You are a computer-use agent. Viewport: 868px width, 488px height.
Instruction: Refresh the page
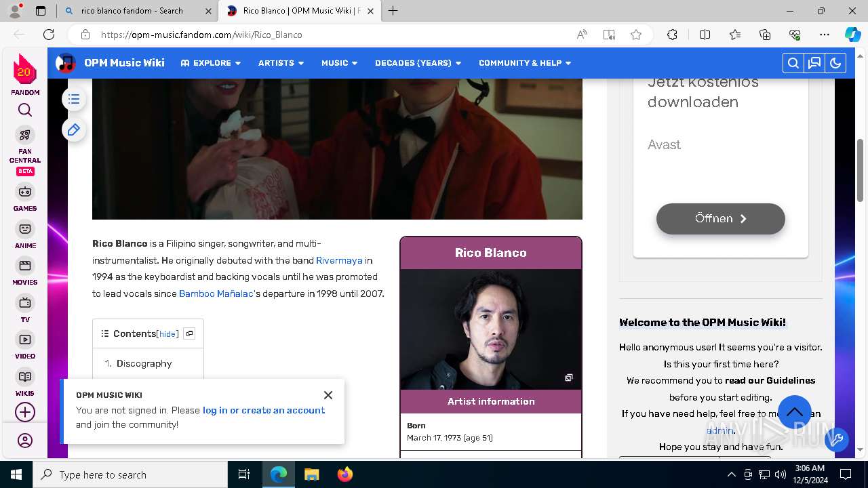[49, 35]
